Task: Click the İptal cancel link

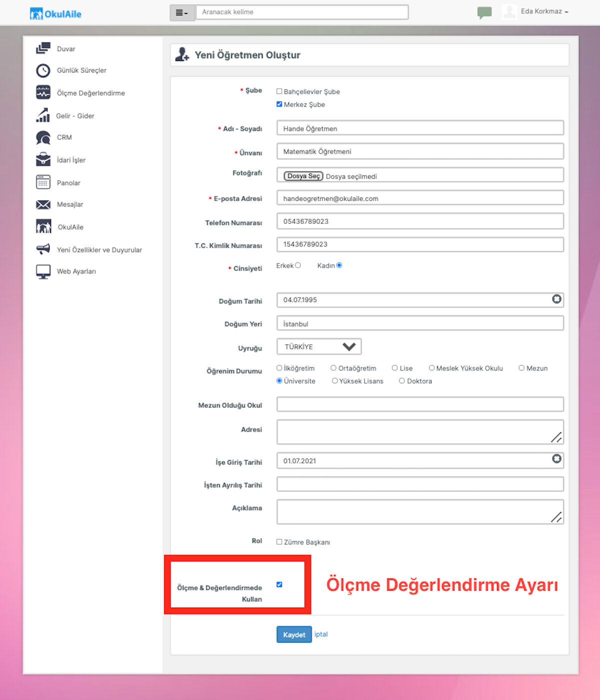Action: [321, 634]
